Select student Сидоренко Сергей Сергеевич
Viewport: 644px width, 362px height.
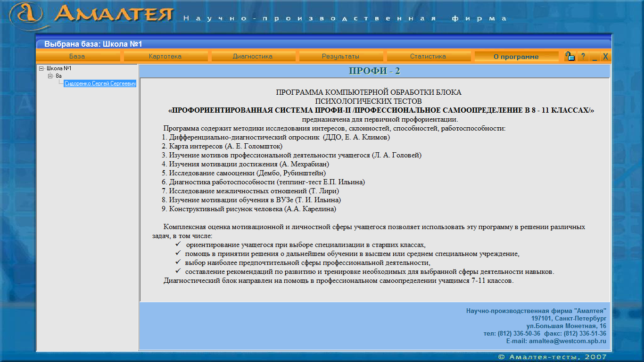coord(100,83)
